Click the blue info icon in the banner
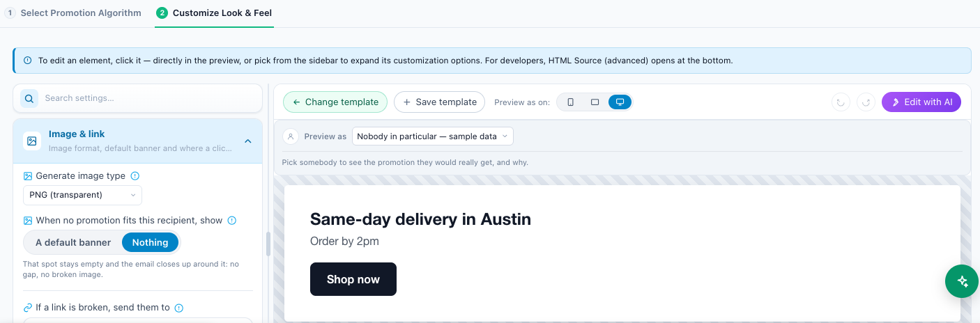 [28, 61]
